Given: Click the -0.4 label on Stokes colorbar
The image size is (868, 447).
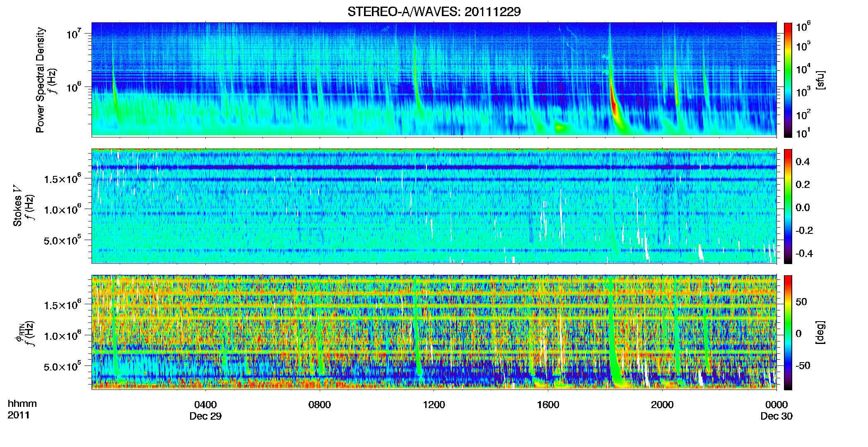Looking at the screenshot, I should point(804,253).
